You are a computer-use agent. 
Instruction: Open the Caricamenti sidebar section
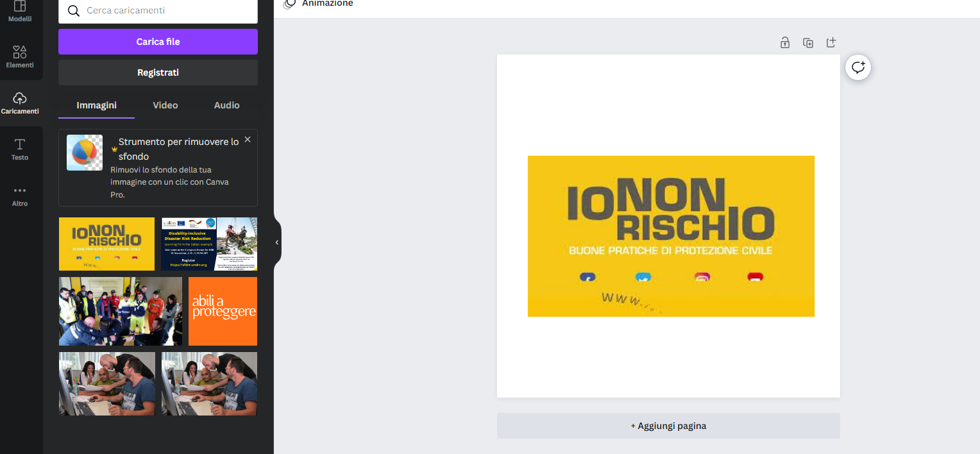(20, 103)
